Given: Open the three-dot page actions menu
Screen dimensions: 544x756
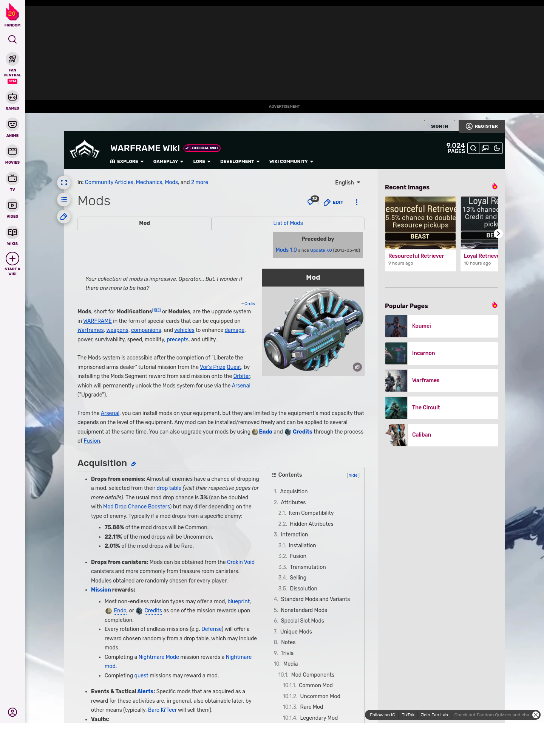Looking at the screenshot, I should 357,202.
